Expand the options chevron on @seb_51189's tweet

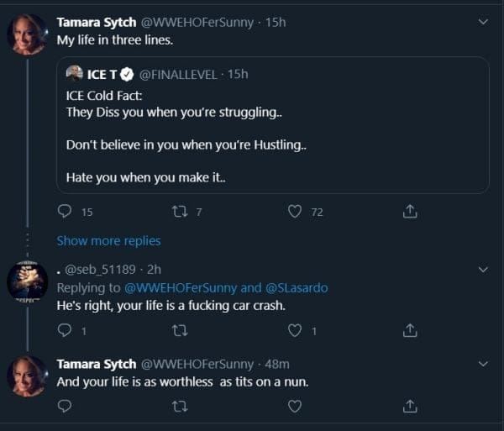pyautogui.click(x=483, y=270)
